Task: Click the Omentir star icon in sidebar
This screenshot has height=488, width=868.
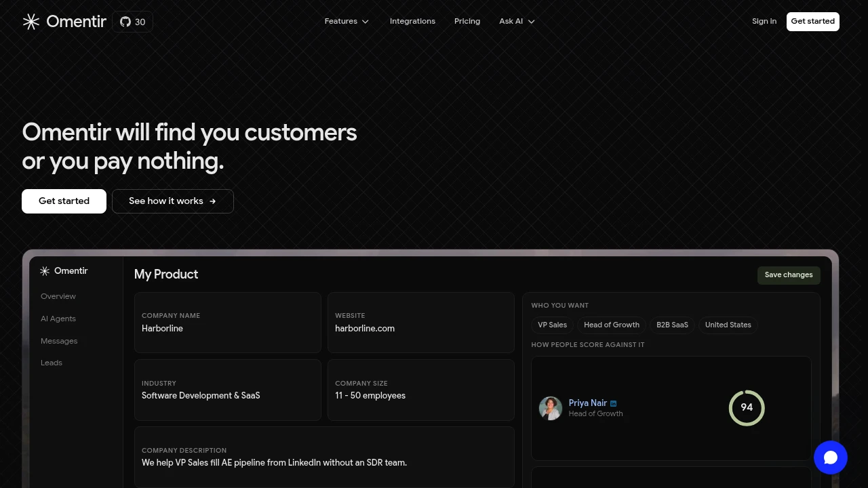Action: [x=45, y=271]
